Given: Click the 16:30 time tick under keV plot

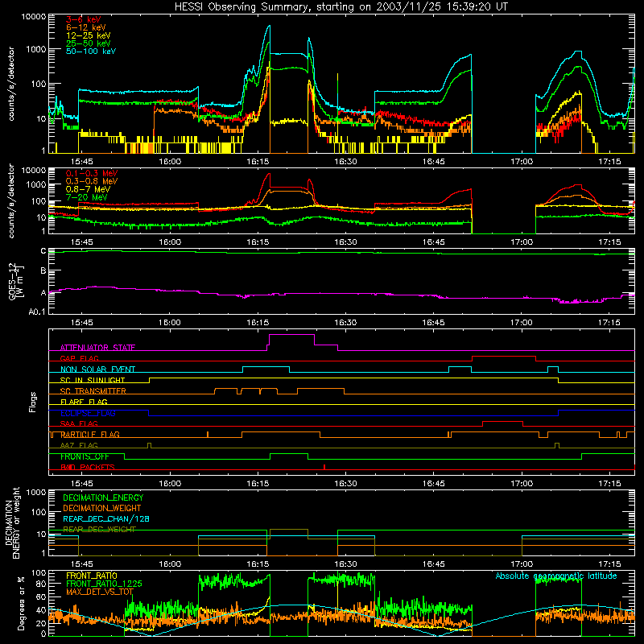Looking at the screenshot, I should (345, 162).
